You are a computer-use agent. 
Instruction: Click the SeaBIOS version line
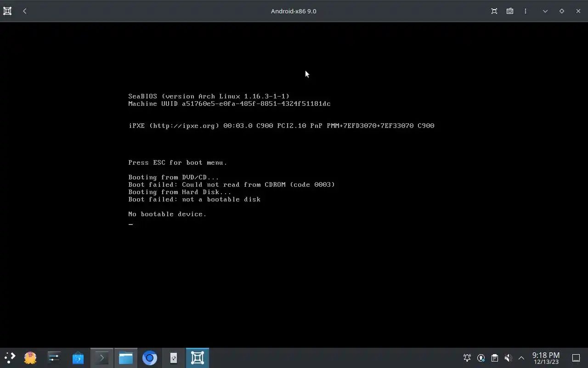209,96
